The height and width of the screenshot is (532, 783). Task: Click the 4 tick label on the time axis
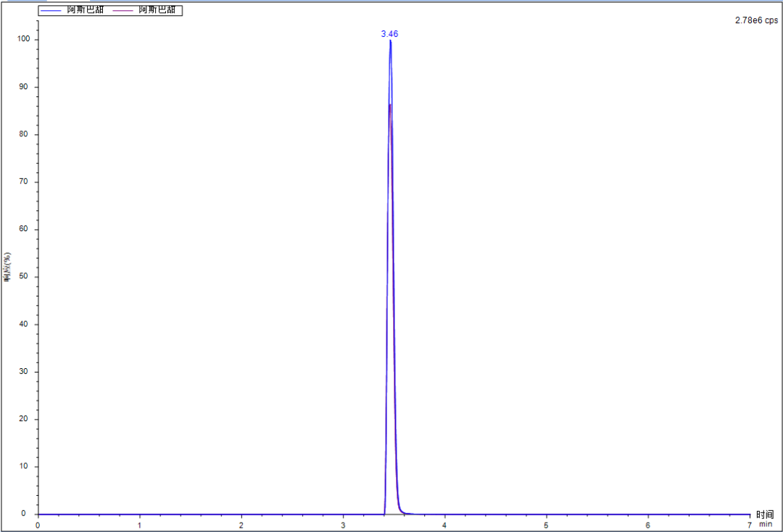coord(444,525)
